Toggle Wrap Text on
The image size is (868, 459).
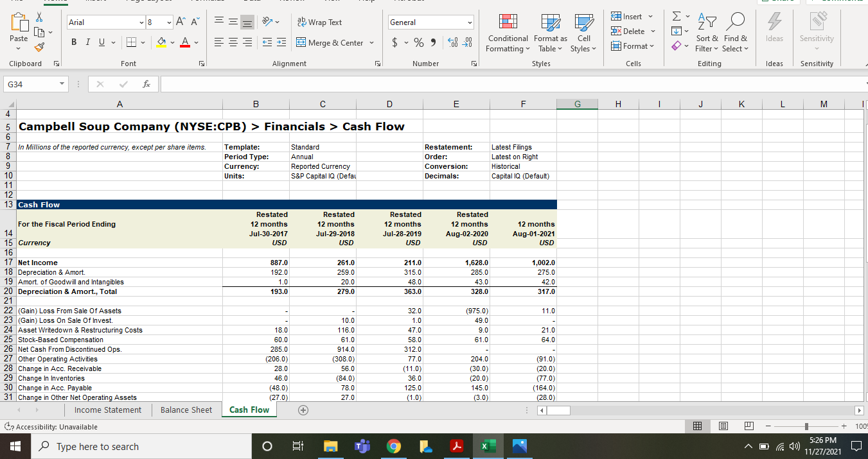tap(319, 22)
